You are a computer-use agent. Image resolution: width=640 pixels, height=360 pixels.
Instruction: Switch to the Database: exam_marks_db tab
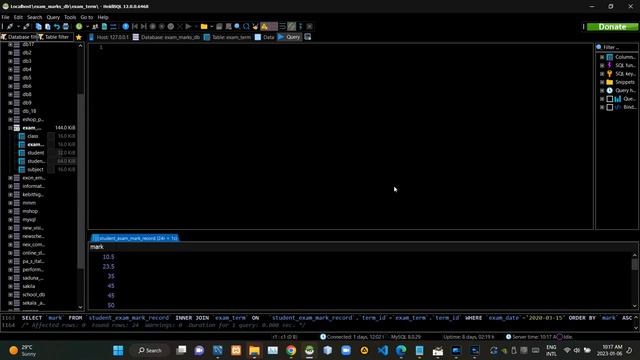pyautogui.click(x=167, y=37)
